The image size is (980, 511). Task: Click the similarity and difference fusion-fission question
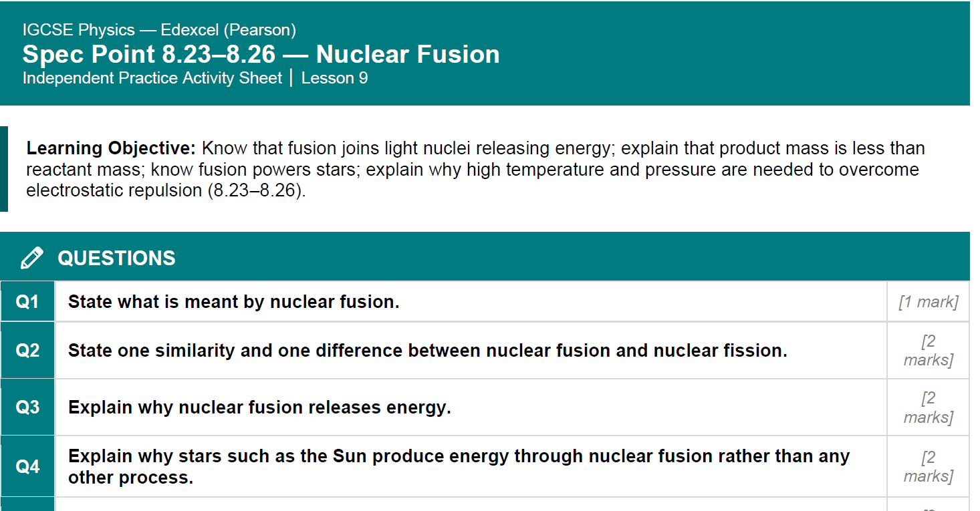428,351
